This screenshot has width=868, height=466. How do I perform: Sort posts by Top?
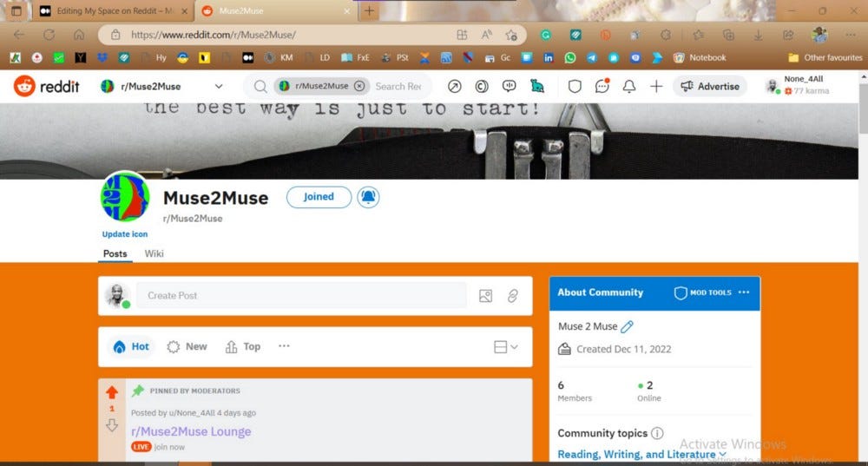click(x=243, y=346)
